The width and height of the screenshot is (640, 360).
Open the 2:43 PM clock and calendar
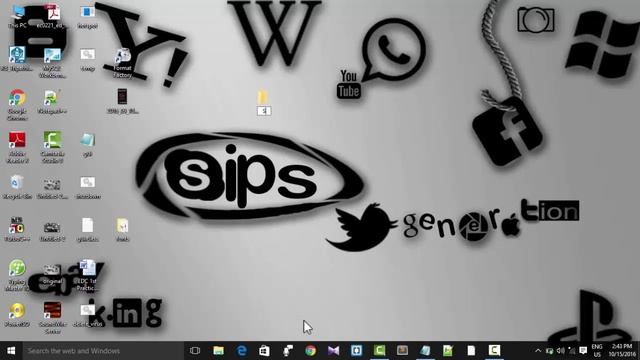[622, 351]
